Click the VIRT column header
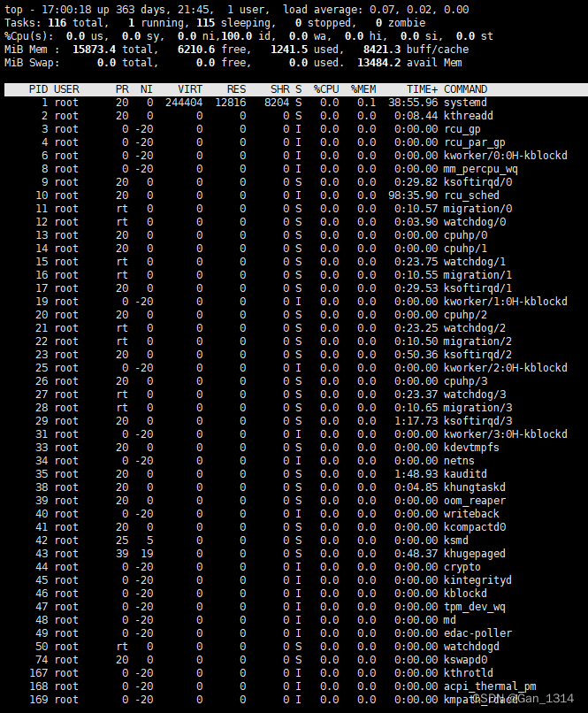The image size is (588, 713). [x=190, y=89]
